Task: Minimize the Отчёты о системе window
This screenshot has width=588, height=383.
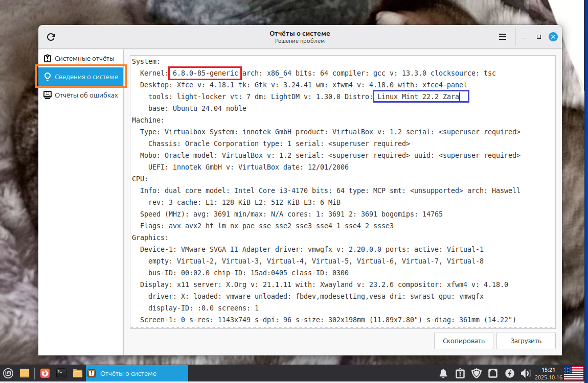Action: click(x=525, y=37)
